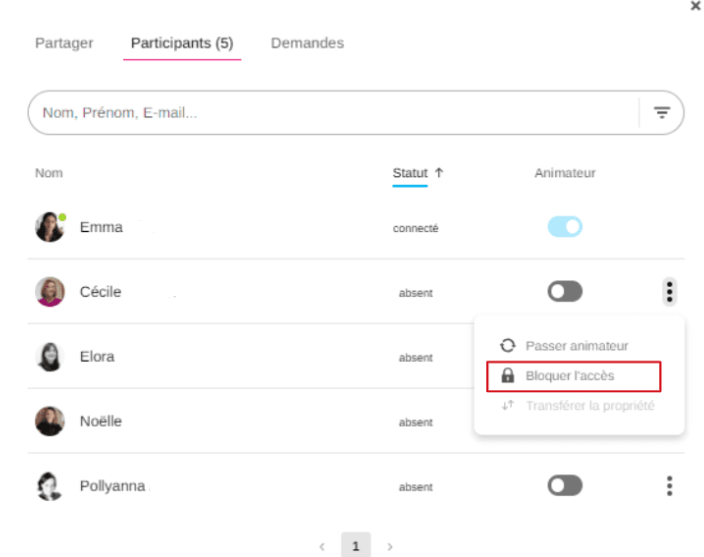Click Pollyanna's profile avatar

[x=50, y=486]
